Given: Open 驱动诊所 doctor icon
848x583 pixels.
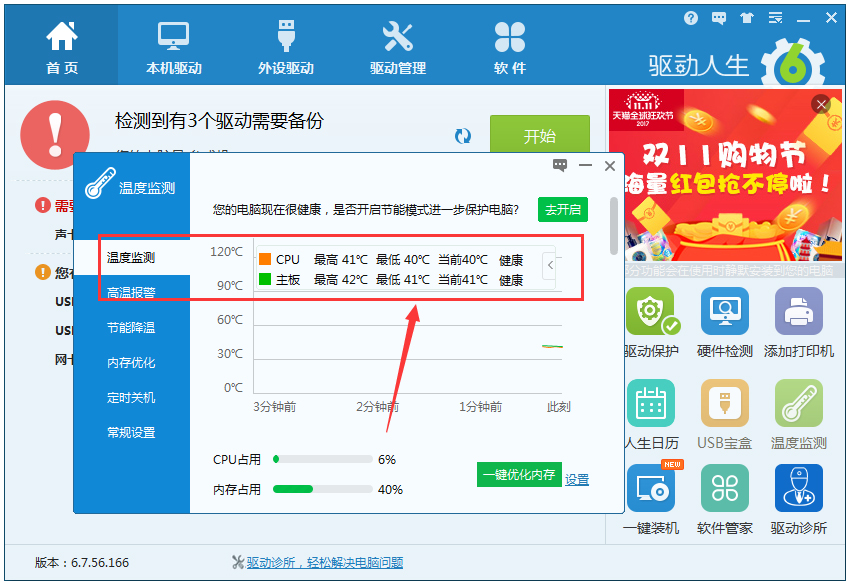Looking at the screenshot, I should coord(798,499).
